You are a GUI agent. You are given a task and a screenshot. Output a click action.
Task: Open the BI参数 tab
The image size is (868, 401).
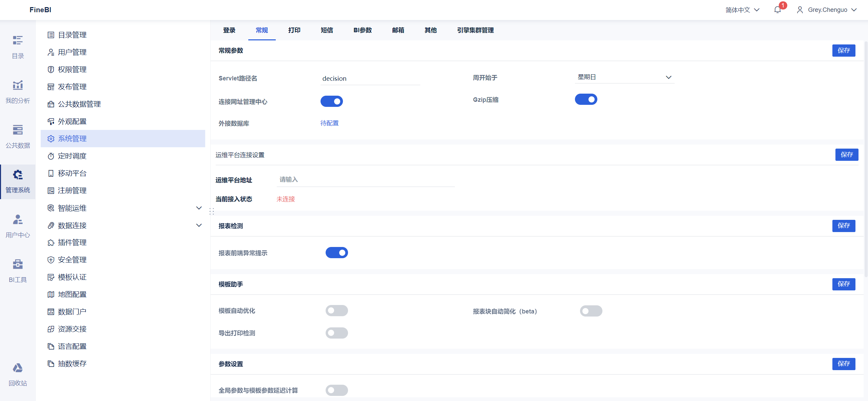coord(362,30)
